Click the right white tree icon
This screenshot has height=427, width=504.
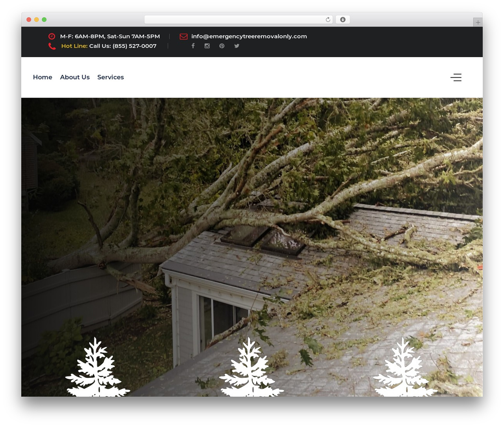[x=405, y=367]
